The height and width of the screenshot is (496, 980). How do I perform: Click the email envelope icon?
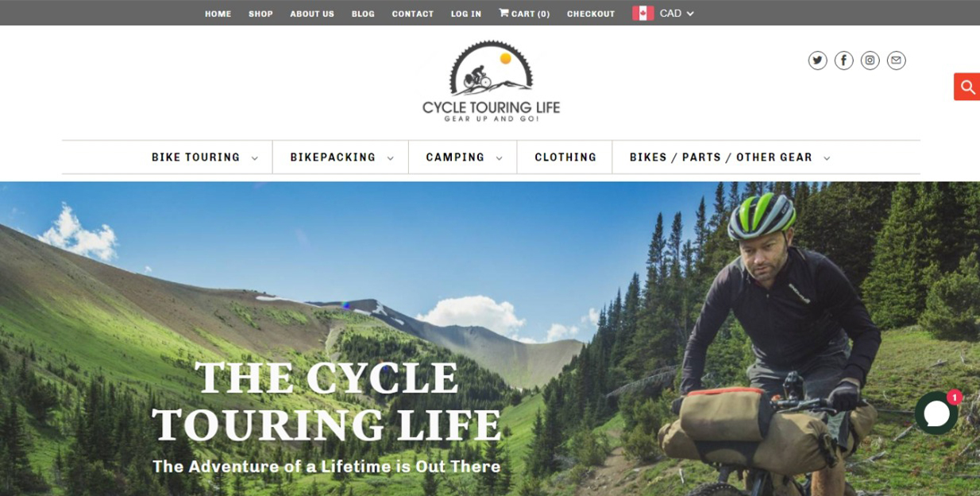tap(896, 60)
